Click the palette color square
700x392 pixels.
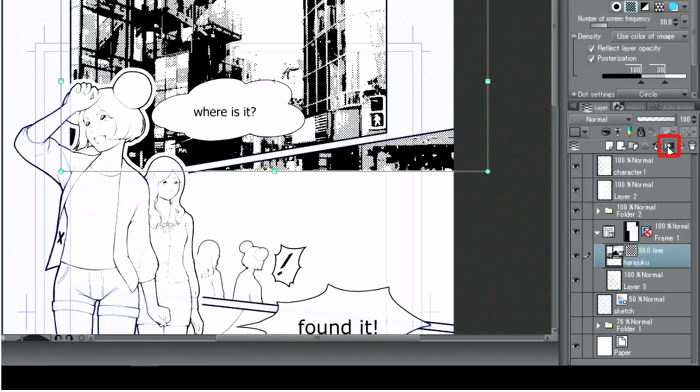(x=575, y=132)
